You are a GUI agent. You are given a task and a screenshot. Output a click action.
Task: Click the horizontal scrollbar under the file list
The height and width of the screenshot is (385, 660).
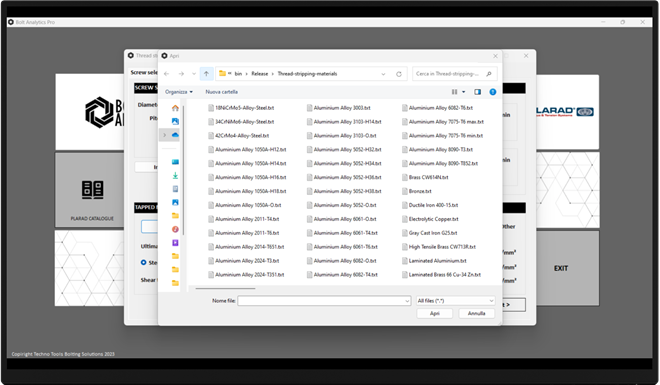pos(225,289)
